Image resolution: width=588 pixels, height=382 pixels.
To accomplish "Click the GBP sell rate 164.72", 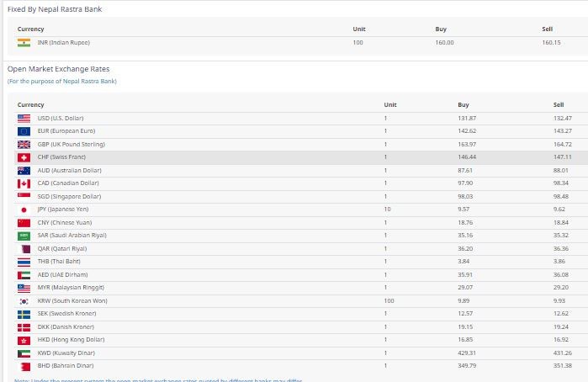I will pos(563,144).
